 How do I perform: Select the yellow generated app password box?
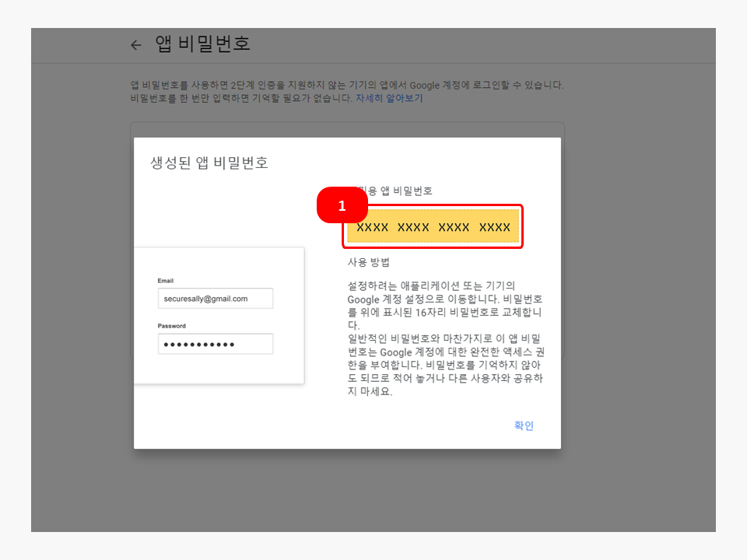(x=433, y=227)
